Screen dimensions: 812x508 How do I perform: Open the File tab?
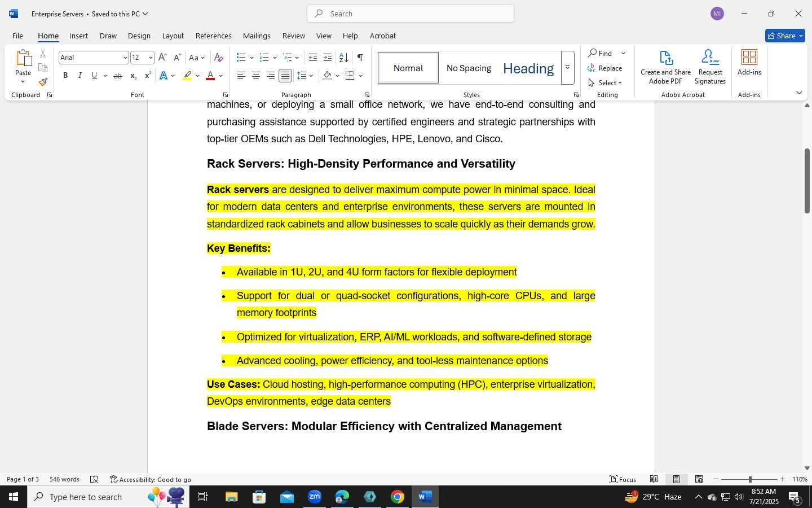(x=17, y=36)
